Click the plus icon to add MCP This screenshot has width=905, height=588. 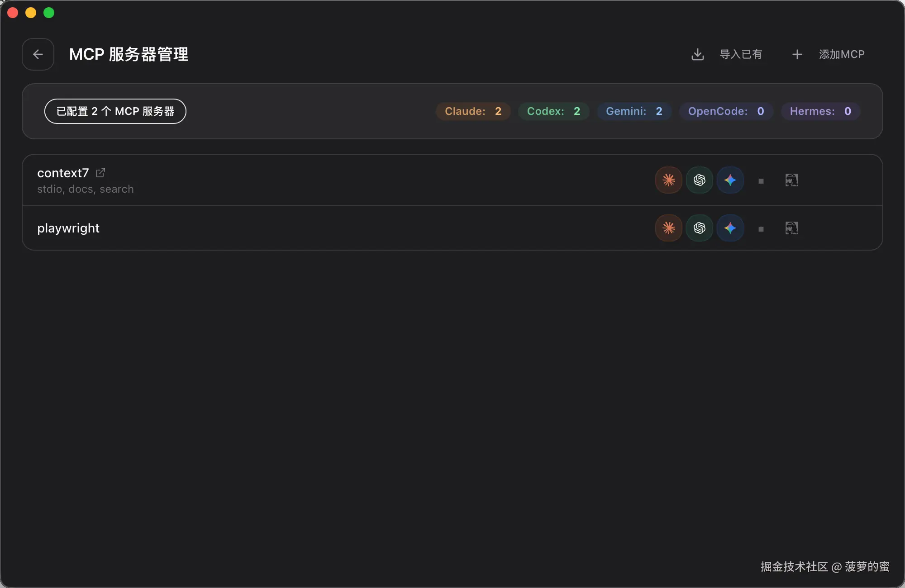(x=797, y=54)
